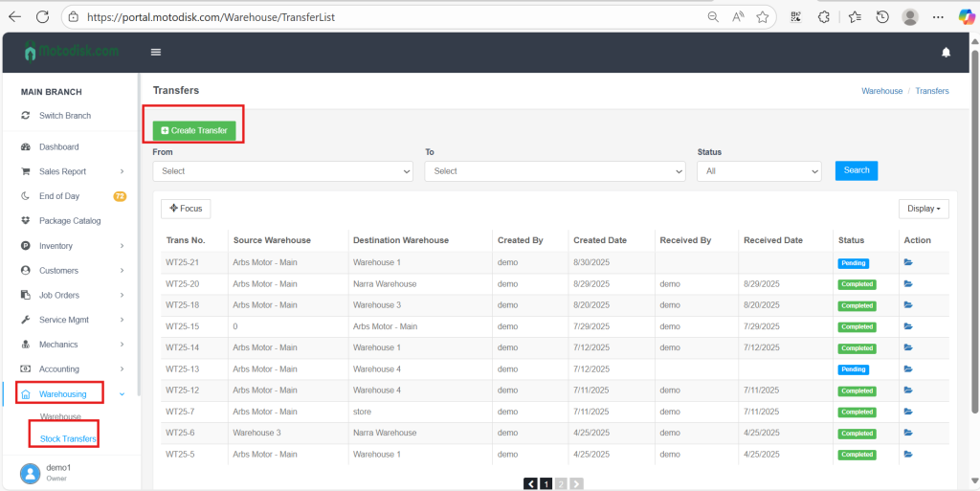This screenshot has width=980, height=491.
Task: Click the blue Search button
Action: tap(856, 170)
